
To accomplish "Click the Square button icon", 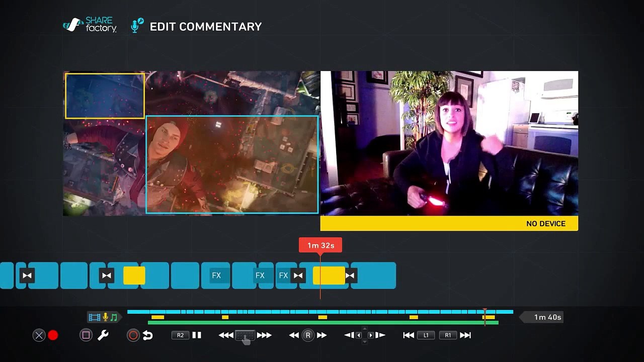I will [86, 335].
